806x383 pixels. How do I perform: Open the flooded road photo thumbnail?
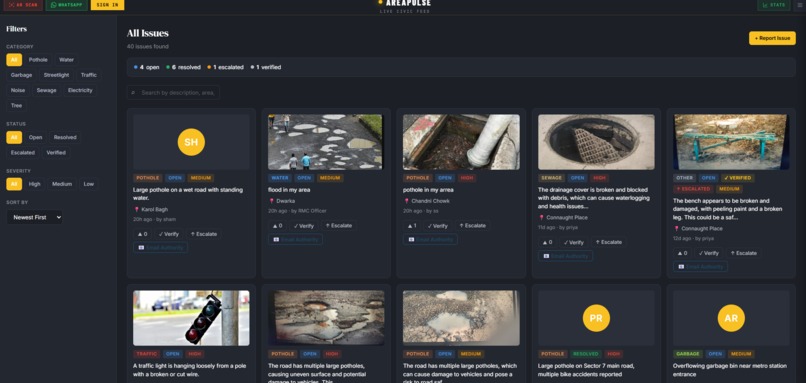tap(326, 142)
